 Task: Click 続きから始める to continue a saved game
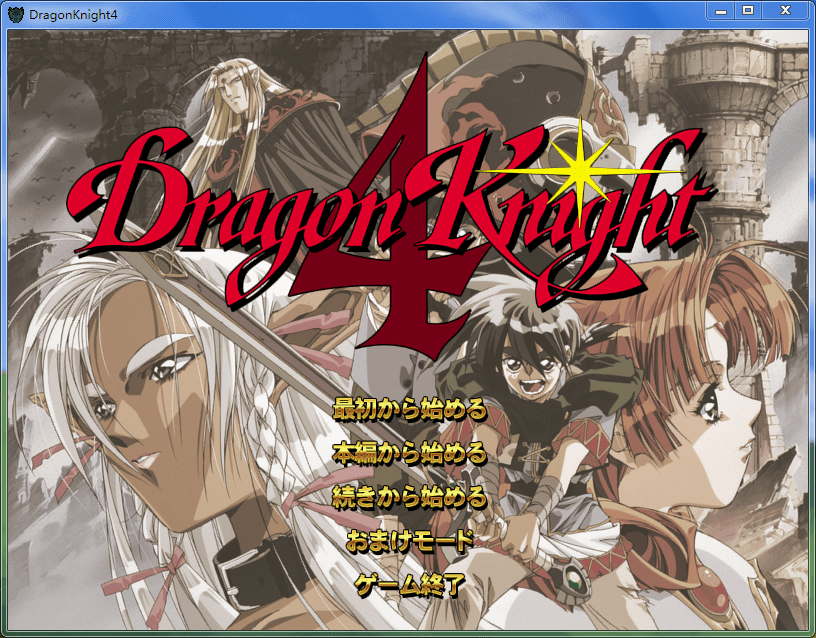tap(409, 497)
